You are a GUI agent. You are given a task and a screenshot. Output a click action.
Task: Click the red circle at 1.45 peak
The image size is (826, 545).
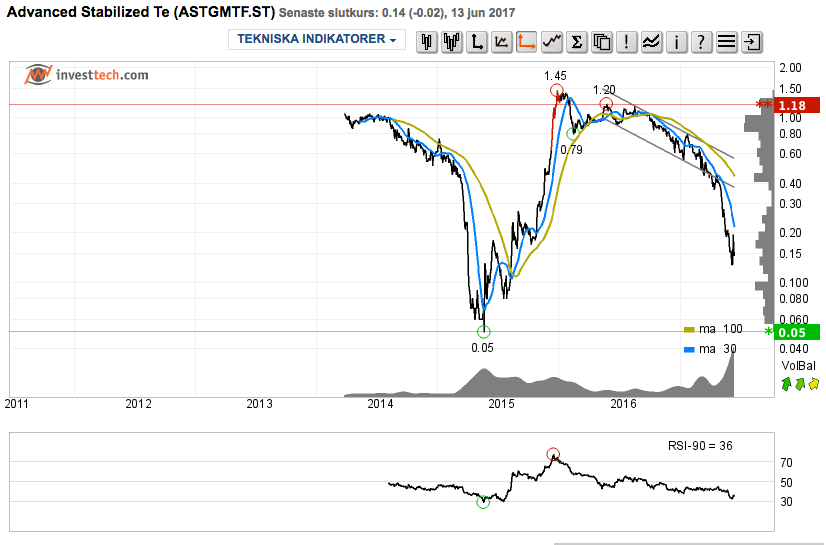pos(556,91)
